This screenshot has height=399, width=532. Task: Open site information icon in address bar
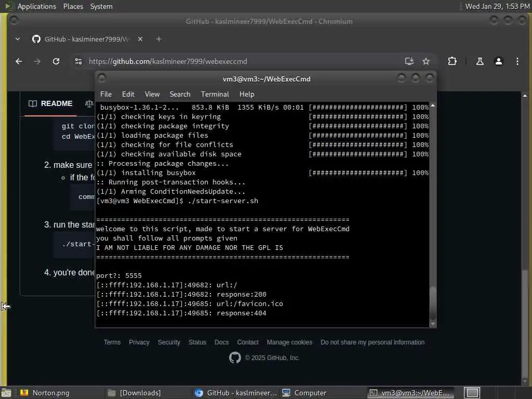point(78,61)
